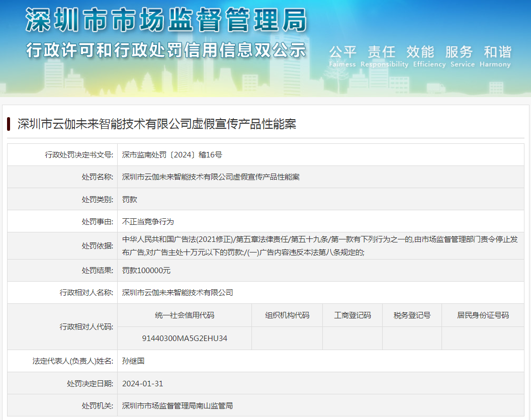
Task: Select the 行政相对人代码 label
Action: [x=86, y=327]
